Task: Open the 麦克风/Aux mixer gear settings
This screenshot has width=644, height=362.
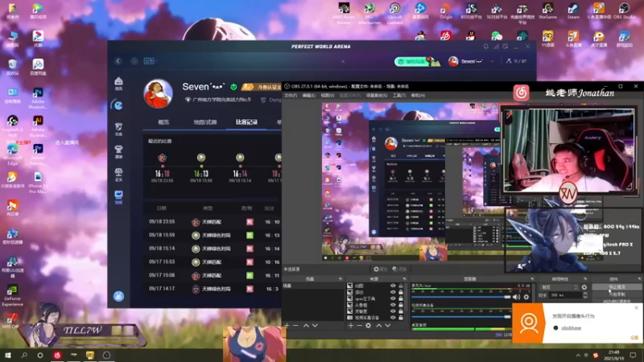Action: click(526, 297)
